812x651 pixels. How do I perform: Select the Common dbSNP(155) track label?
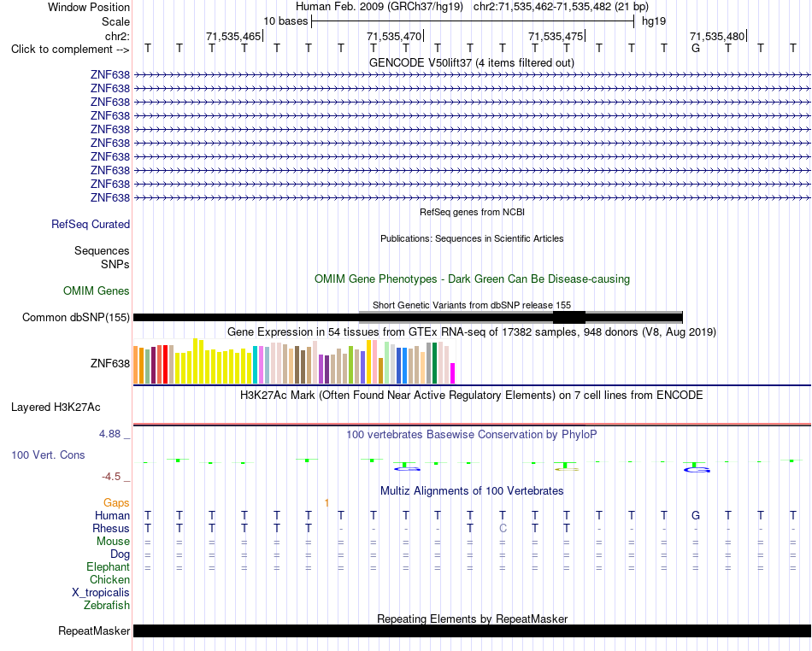[76, 317]
